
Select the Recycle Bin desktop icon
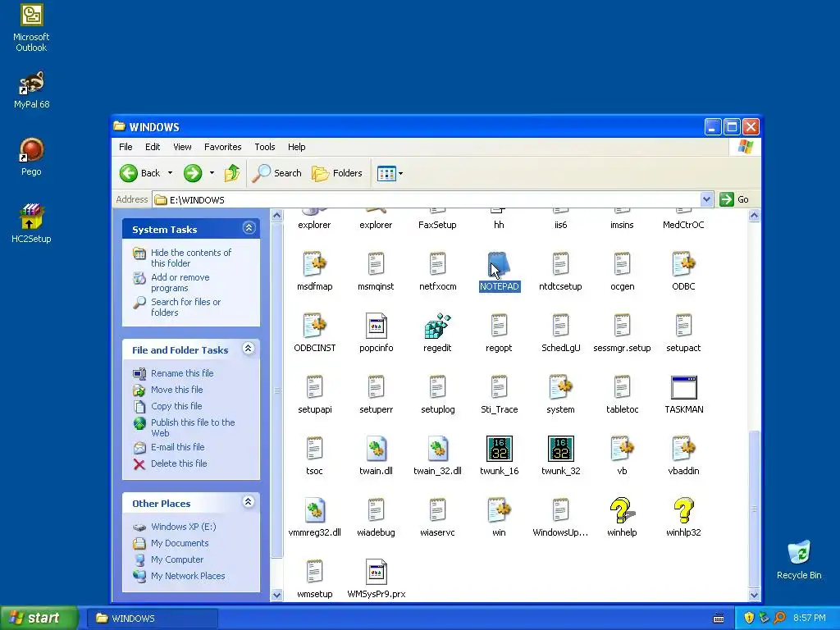(799, 554)
